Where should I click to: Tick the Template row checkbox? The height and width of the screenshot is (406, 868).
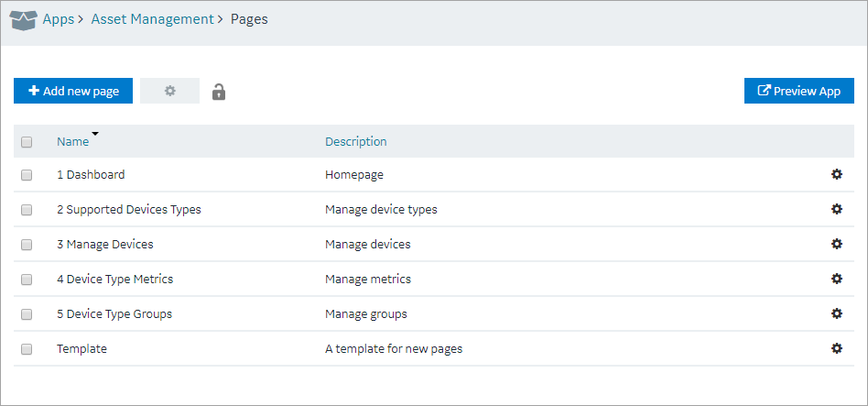(x=27, y=349)
